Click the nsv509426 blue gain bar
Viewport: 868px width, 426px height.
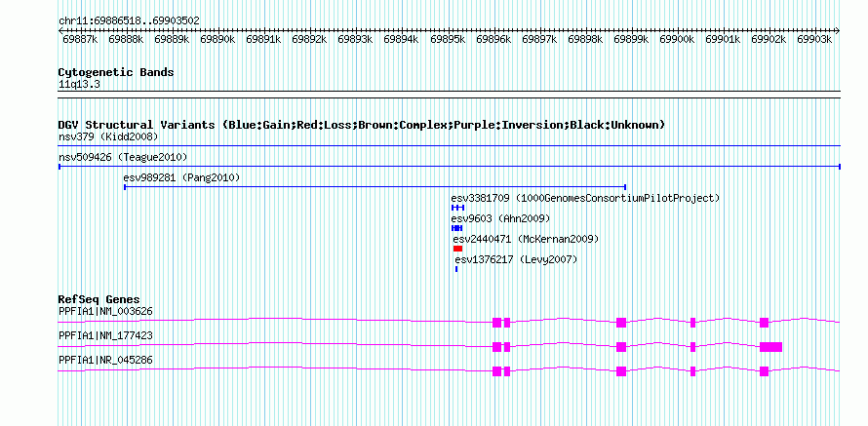[450, 167]
